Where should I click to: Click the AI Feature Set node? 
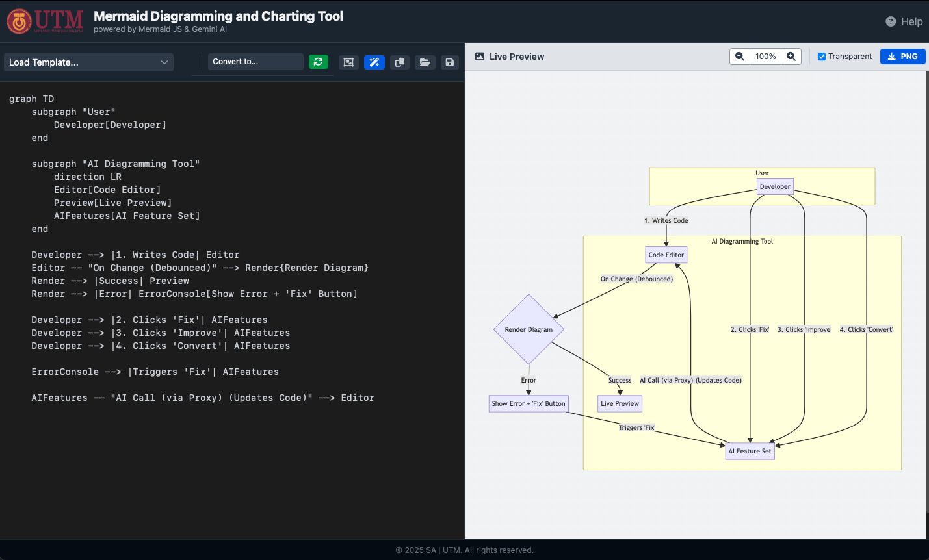750,451
